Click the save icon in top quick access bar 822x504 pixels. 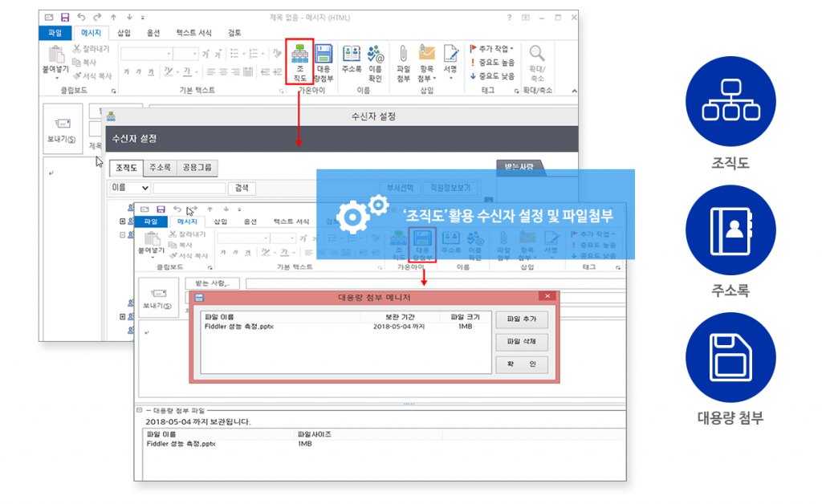point(65,17)
